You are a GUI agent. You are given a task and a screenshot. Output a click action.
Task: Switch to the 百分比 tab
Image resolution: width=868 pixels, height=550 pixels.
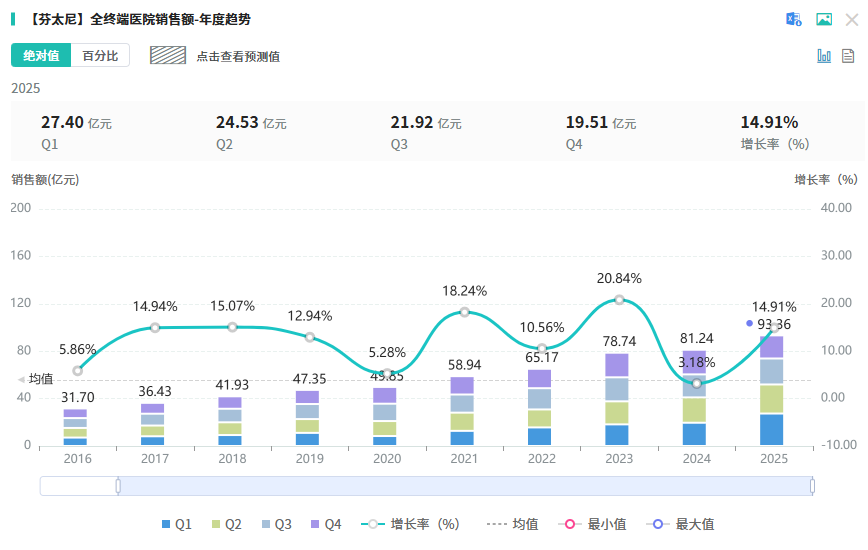pyautogui.click(x=100, y=55)
